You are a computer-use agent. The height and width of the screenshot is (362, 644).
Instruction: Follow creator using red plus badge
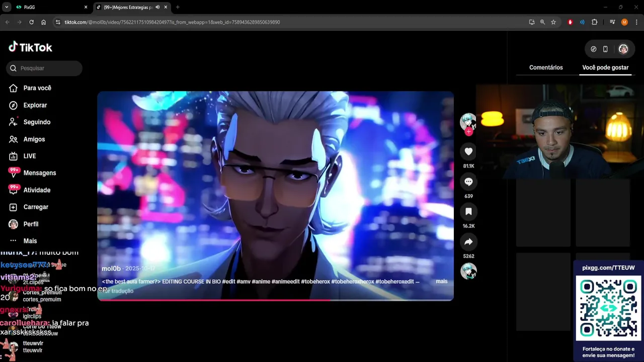pyautogui.click(x=468, y=132)
